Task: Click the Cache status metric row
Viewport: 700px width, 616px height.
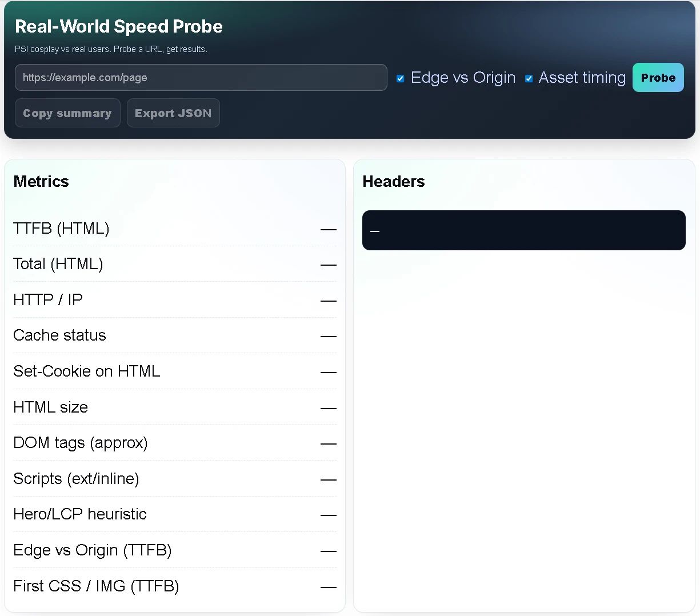Action: [x=174, y=335]
